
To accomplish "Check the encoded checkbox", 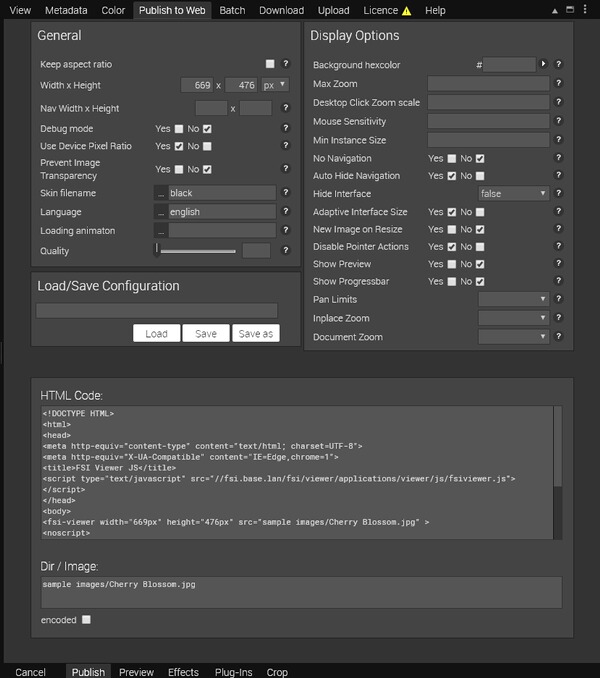I will [x=86, y=620].
